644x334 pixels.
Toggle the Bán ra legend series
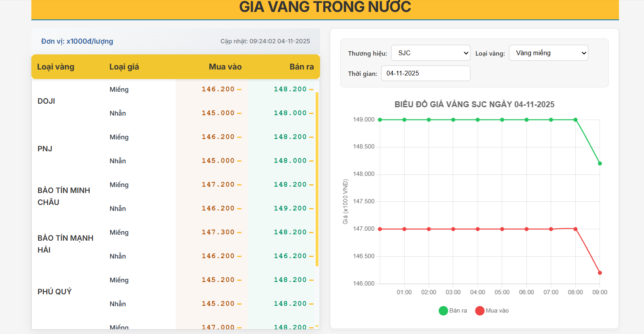coord(453,311)
